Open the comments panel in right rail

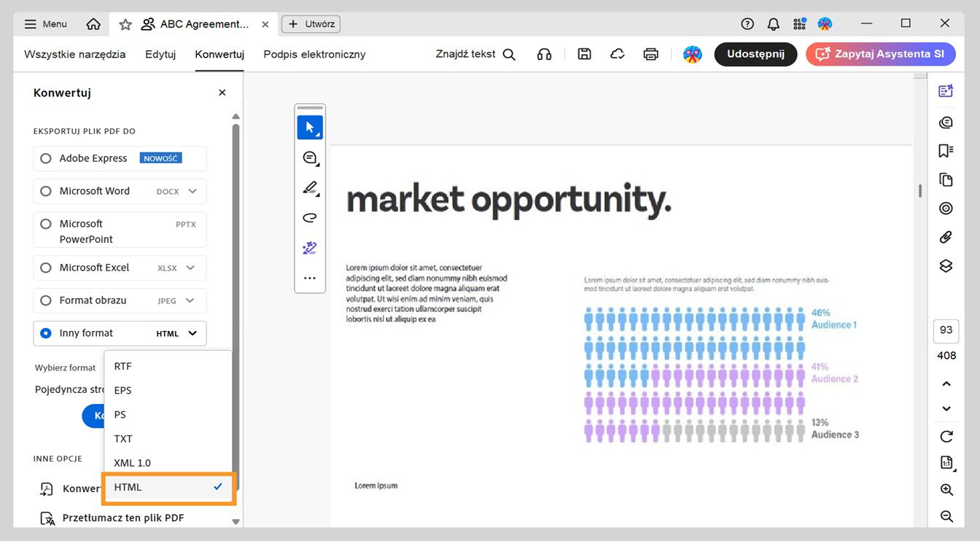click(x=946, y=122)
